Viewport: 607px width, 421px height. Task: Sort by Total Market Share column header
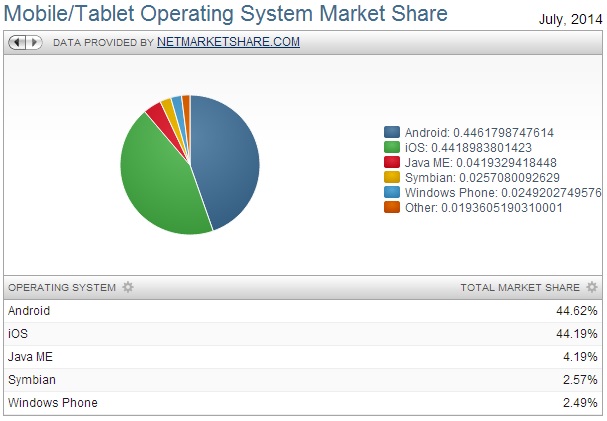point(519,287)
